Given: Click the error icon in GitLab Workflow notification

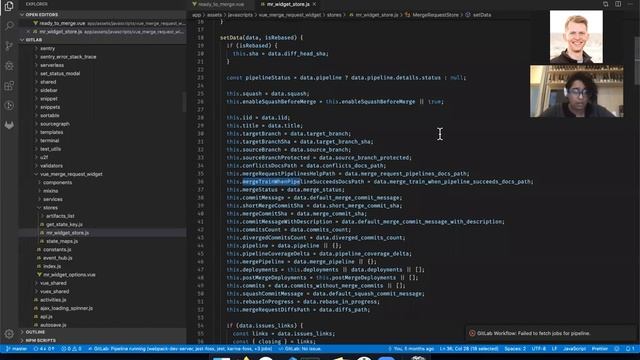Looking at the screenshot, I should (472, 333).
